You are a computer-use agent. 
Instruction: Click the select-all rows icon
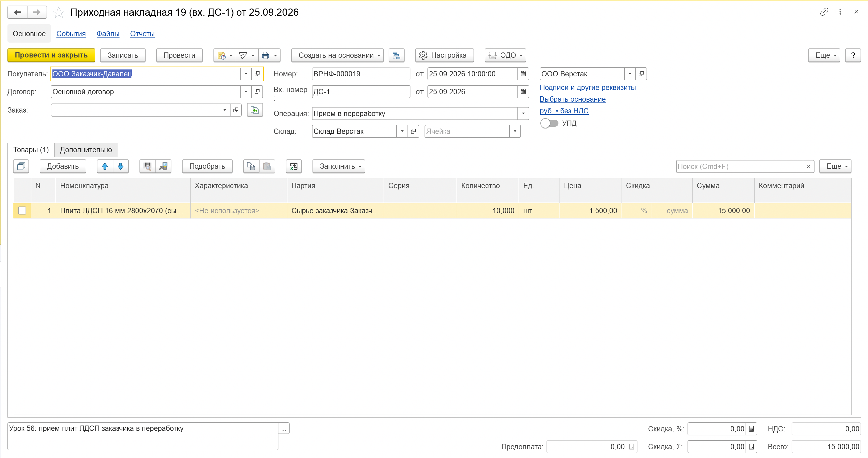pos(21,166)
